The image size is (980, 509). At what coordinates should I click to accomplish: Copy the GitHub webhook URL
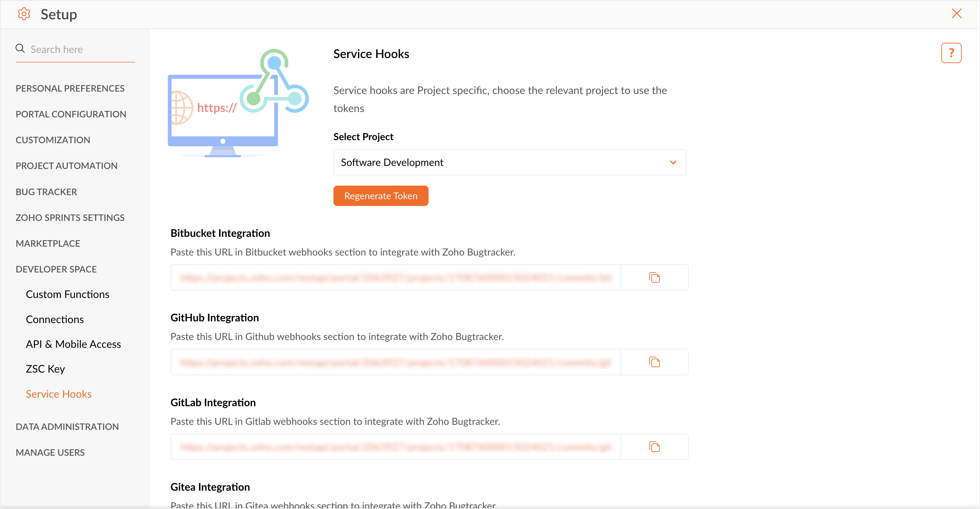point(654,362)
